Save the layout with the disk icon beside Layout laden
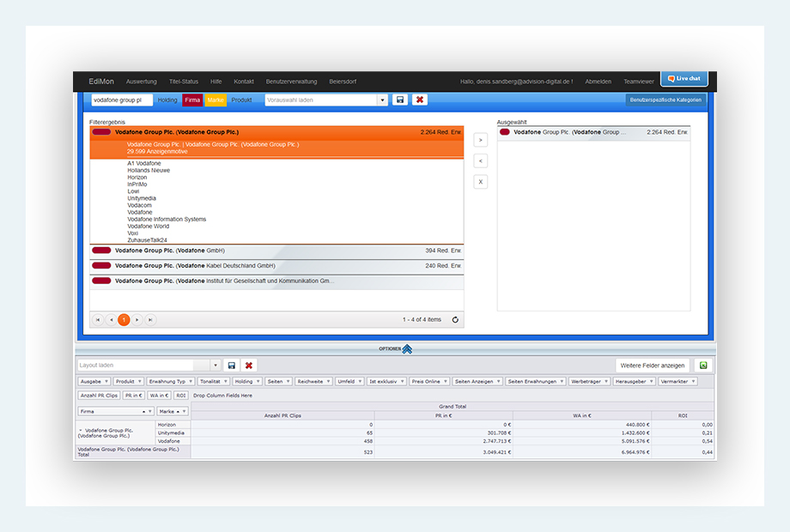 click(232, 366)
